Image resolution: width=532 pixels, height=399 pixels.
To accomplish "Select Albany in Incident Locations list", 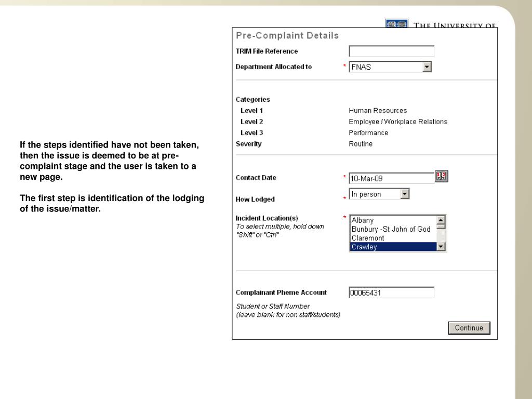I will pyautogui.click(x=393, y=220).
